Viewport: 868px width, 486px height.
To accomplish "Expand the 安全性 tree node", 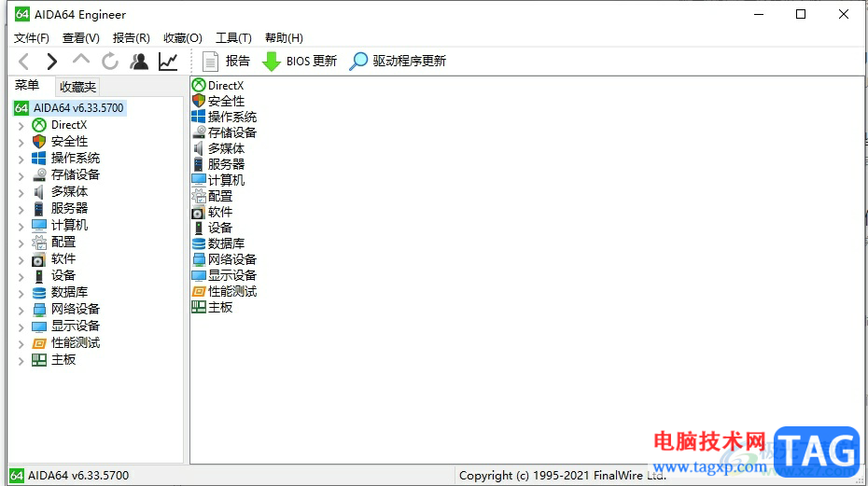I will pyautogui.click(x=21, y=143).
